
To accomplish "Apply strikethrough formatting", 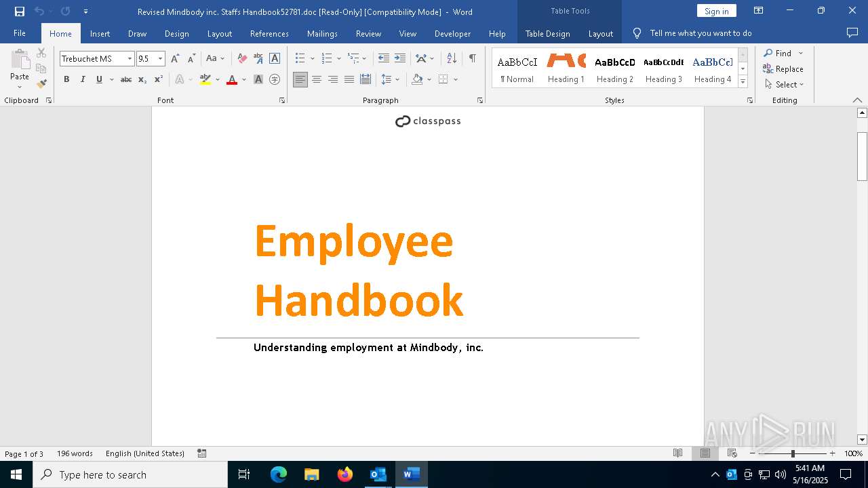I will coord(126,79).
